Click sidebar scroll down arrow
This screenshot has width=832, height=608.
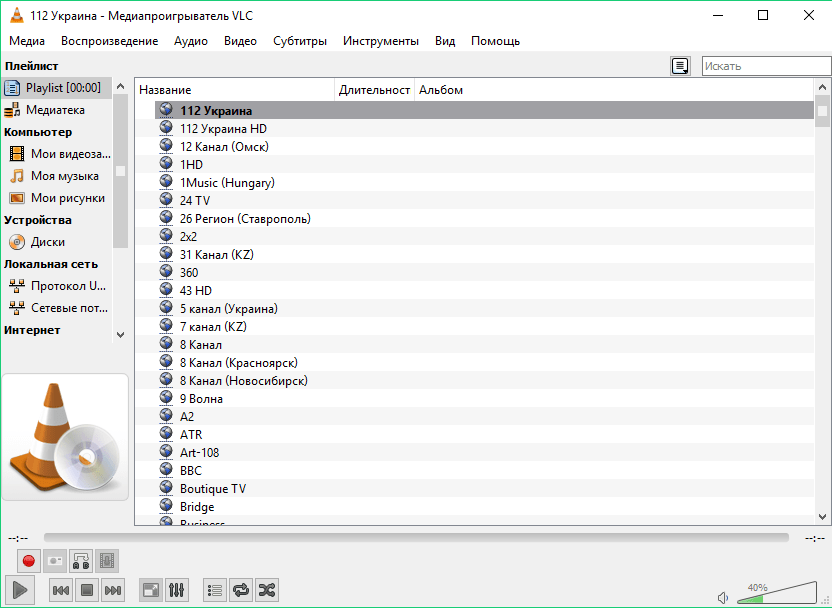click(x=120, y=335)
